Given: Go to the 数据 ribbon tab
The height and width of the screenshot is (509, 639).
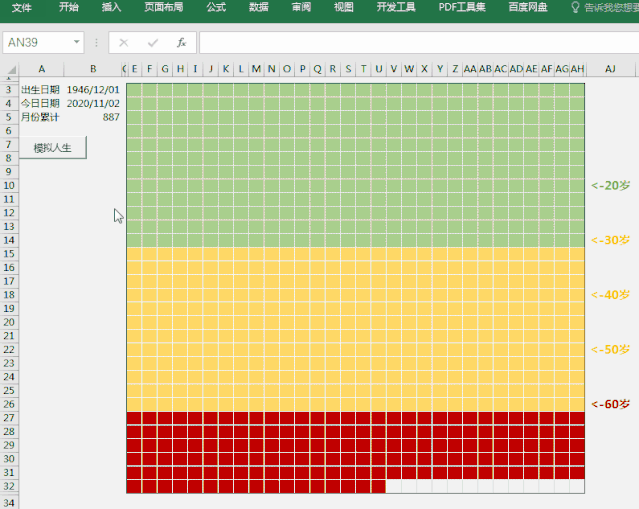Looking at the screenshot, I should [x=258, y=7].
